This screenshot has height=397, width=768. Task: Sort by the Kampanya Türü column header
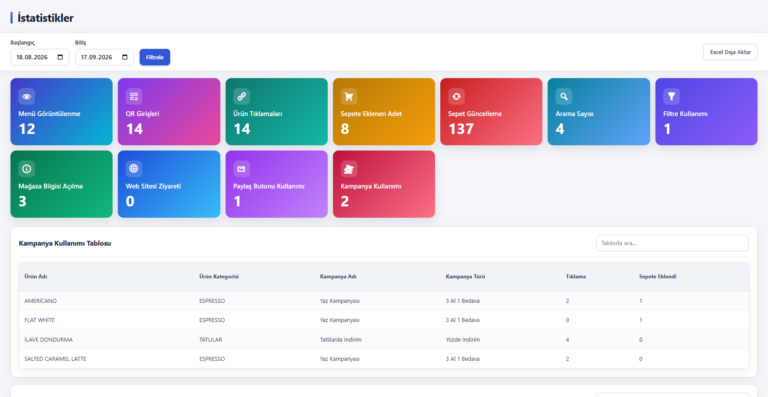(x=465, y=277)
